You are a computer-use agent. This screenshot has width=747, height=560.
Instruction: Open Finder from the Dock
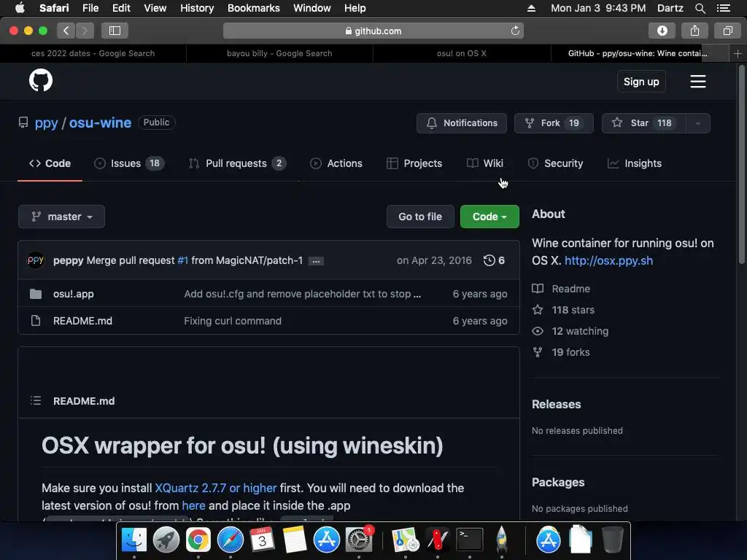coord(134,540)
